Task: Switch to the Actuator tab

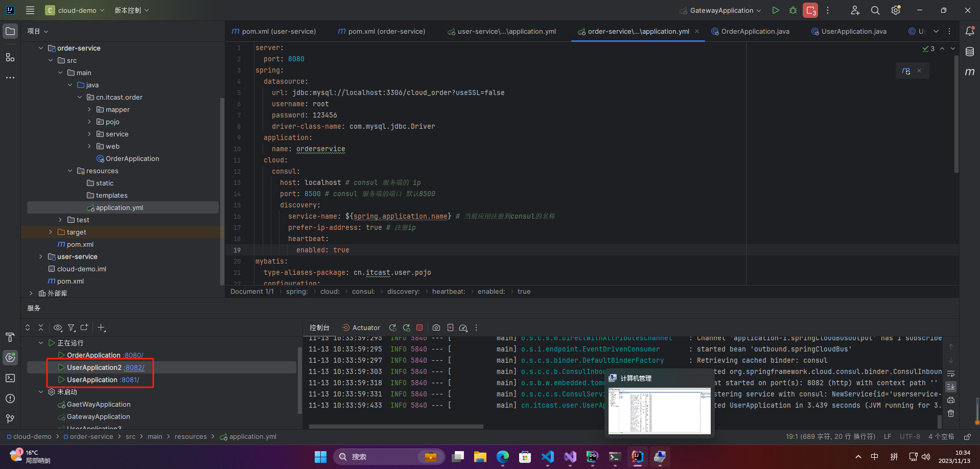Action: coord(366,327)
